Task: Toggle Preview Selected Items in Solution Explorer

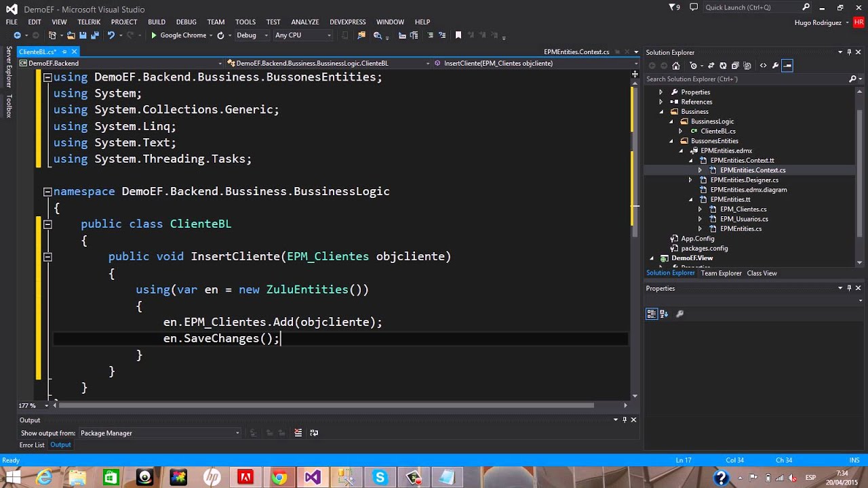Action: [787, 66]
